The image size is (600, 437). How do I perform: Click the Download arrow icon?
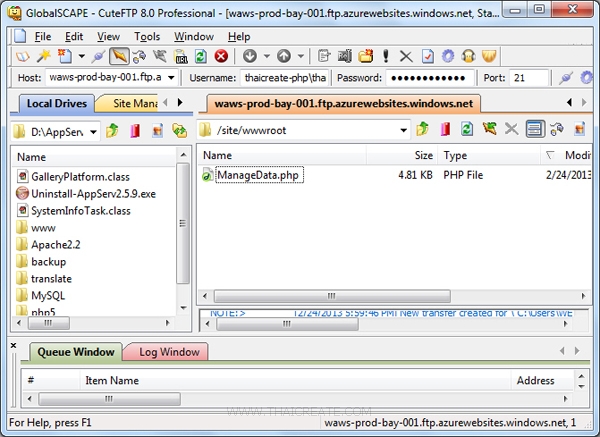tap(250, 57)
